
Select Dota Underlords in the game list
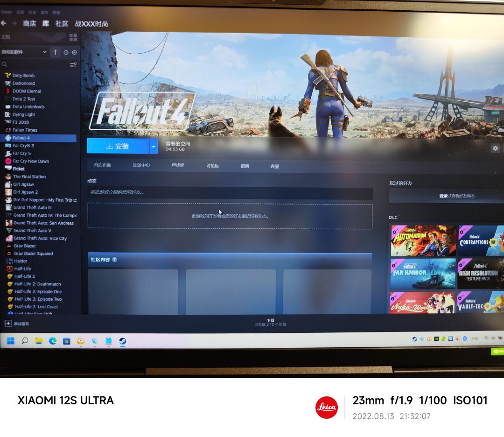28,107
